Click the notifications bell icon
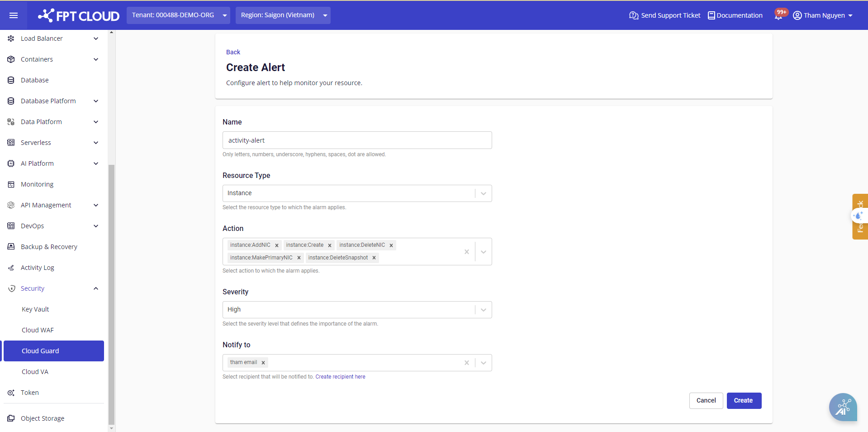The image size is (868, 432). 778,16
